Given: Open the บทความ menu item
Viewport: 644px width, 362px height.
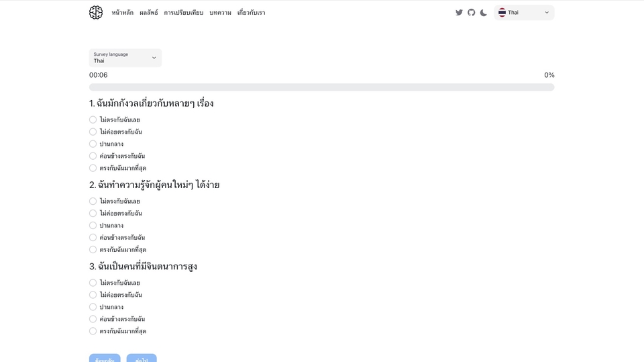Looking at the screenshot, I should [x=220, y=13].
